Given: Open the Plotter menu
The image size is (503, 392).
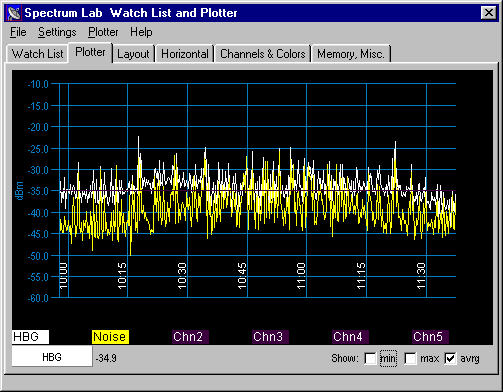Looking at the screenshot, I should (103, 32).
